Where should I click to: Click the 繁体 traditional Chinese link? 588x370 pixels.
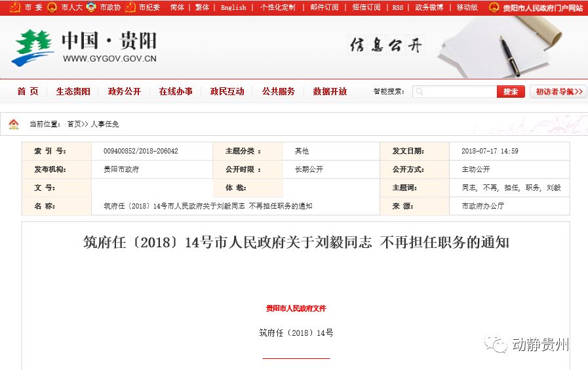202,7
